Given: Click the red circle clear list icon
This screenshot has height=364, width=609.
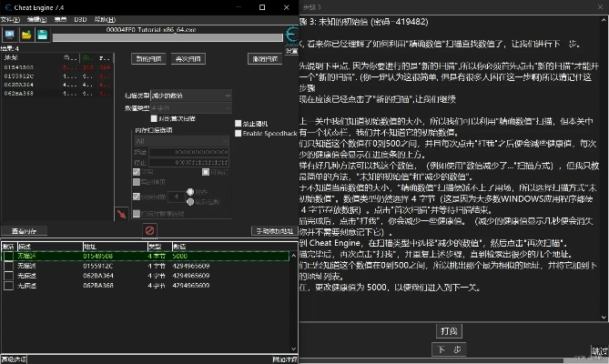Looking at the screenshot, I should pyautogui.click(x=149, y=230).
